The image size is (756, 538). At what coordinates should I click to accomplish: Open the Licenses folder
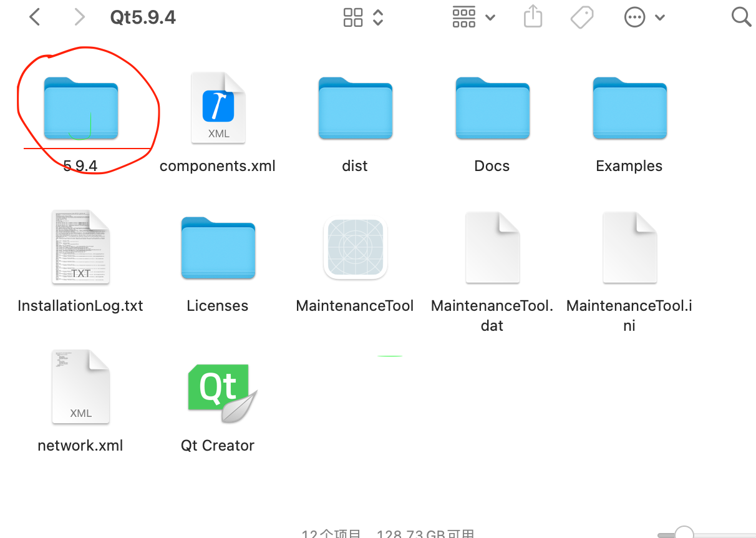pos(218,247)
